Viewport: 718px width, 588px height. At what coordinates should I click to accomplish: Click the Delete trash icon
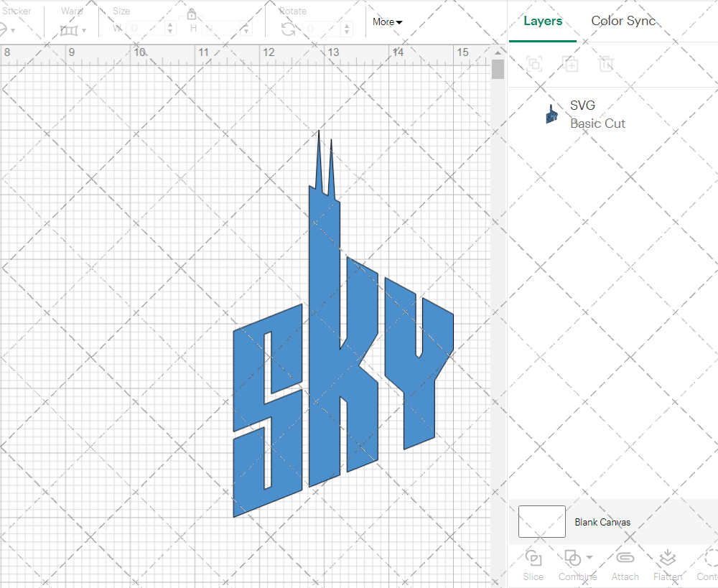pos(607,63)
